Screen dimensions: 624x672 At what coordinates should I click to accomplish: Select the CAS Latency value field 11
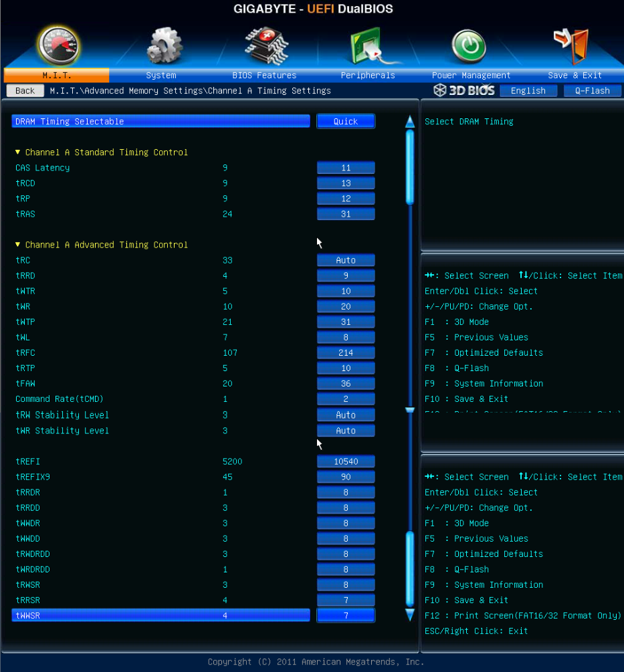[x=346, y=168]
